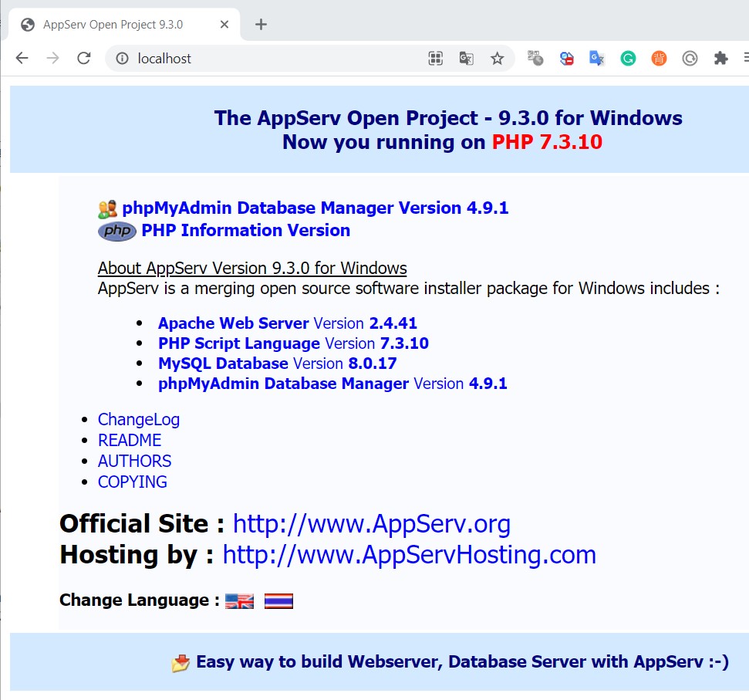Open the ChangeLog link
Screen dimensions: 749x700
(x=139, y=420)
